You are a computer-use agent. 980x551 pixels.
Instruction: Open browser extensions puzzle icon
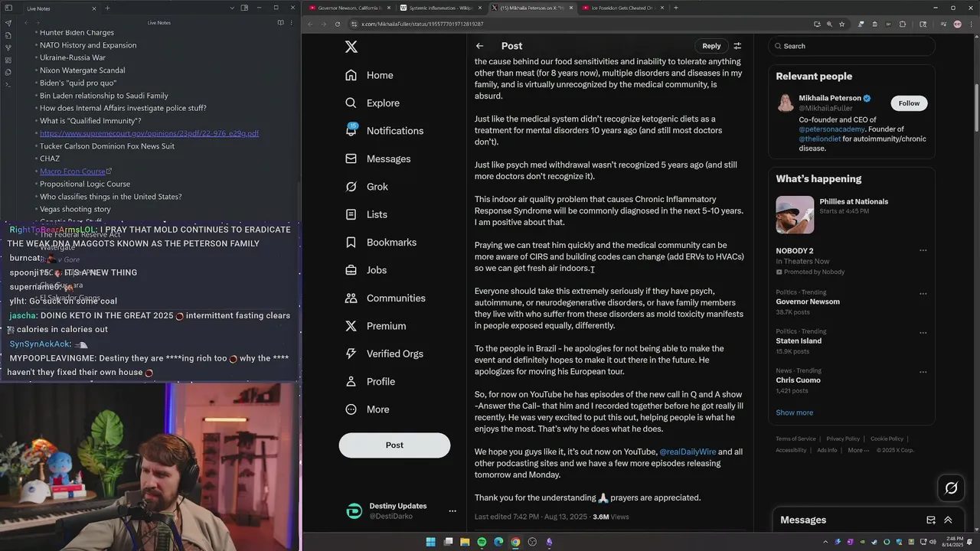coord(902,24)
